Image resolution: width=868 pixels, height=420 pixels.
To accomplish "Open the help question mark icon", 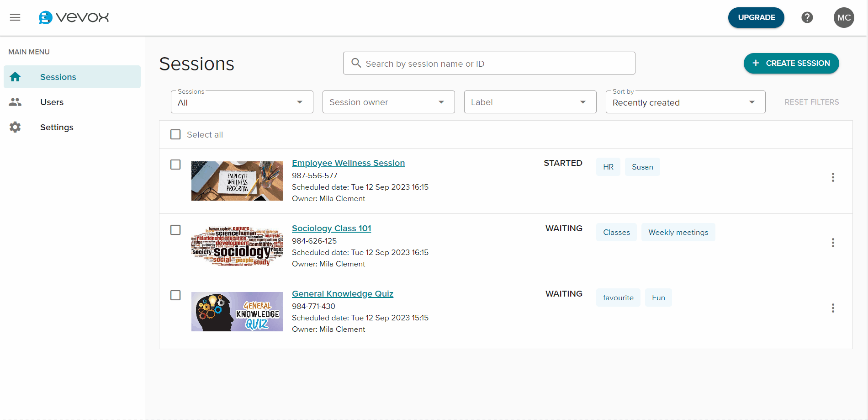I will [807, 17].
